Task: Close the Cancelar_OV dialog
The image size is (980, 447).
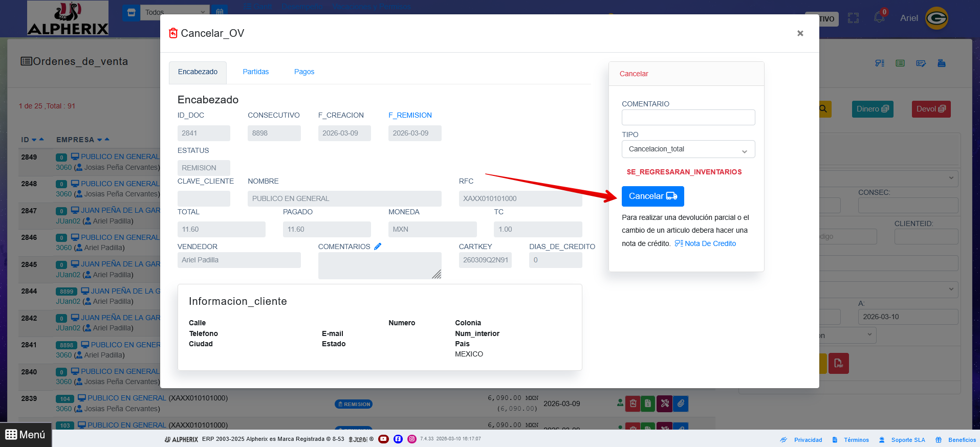Action: click(x=800, y=33)
